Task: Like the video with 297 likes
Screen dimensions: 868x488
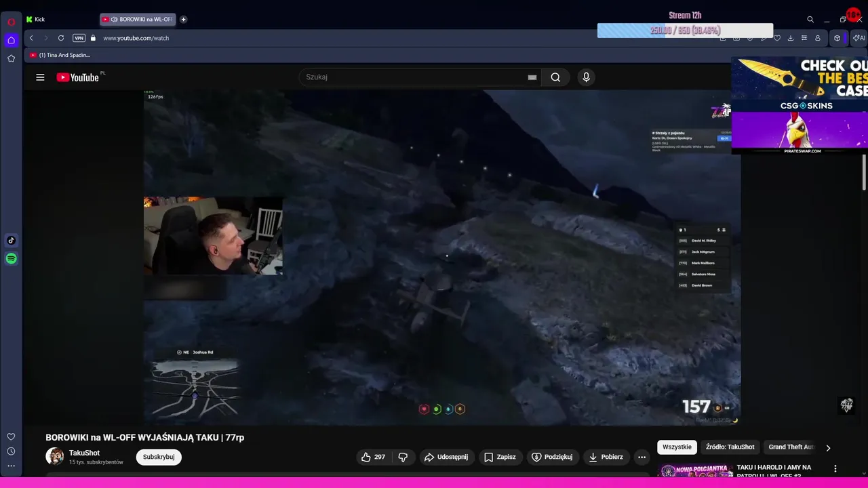Action: point(373,457)
